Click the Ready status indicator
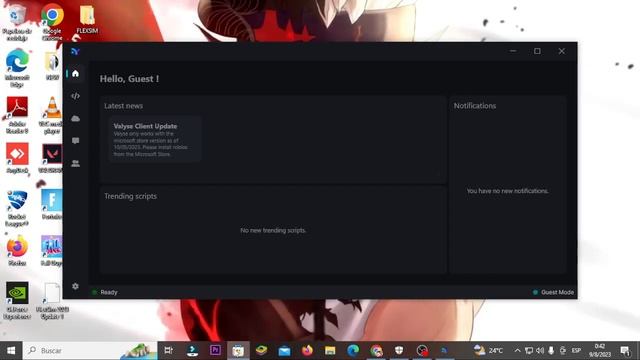 click(x=105, y=292)
